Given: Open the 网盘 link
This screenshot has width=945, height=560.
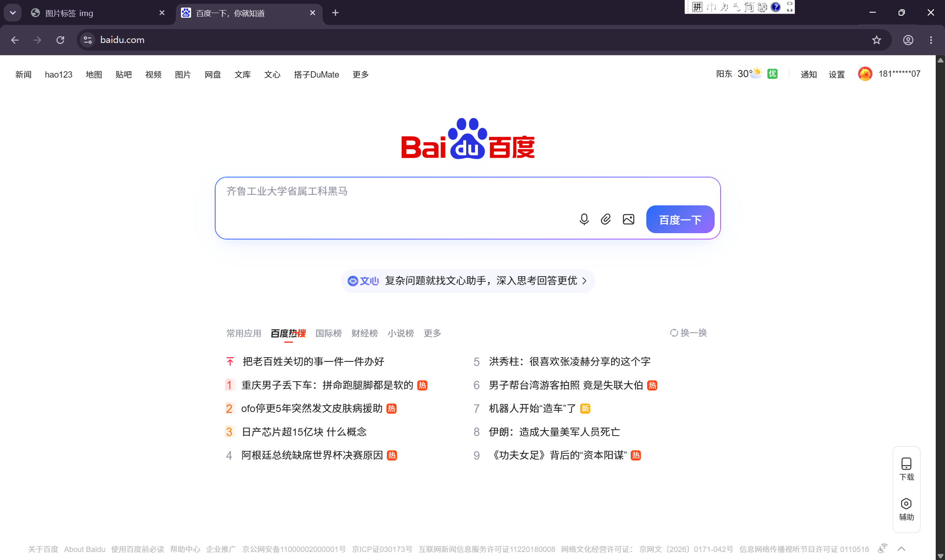Looking at the screenshot, I should point(213,75).
